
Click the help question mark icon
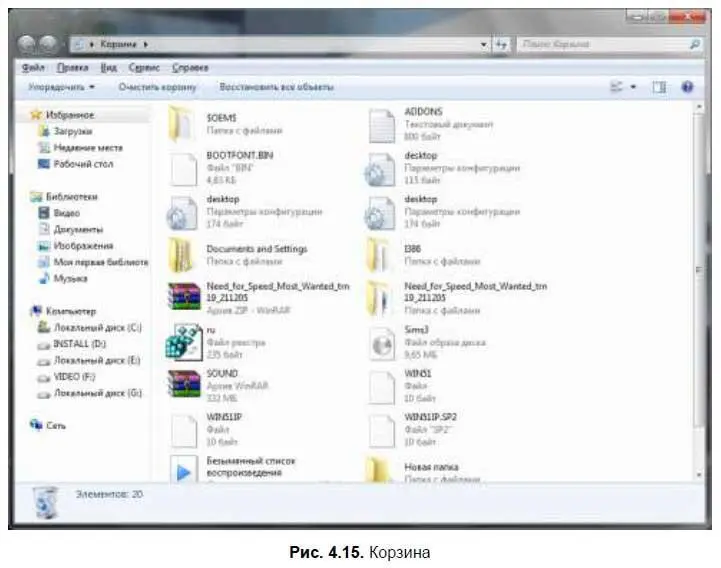tap(687, 88)
